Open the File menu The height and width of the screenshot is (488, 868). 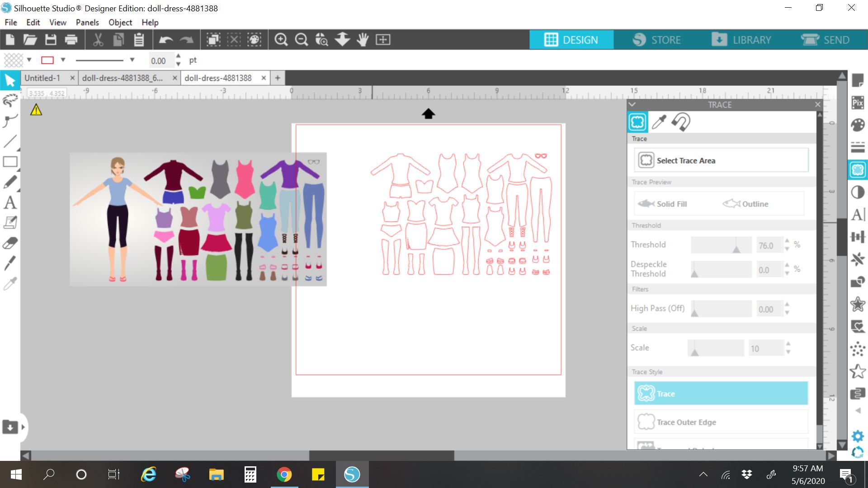click(x=11, y=22)
